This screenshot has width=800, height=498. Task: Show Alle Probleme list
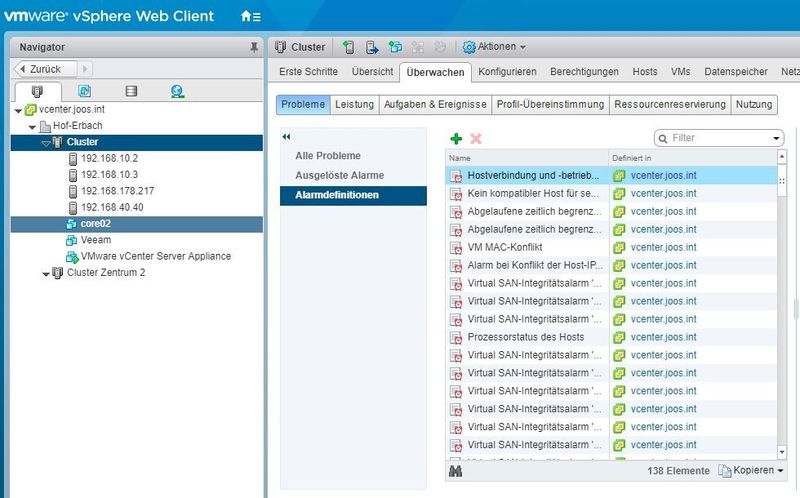point(328,156)
